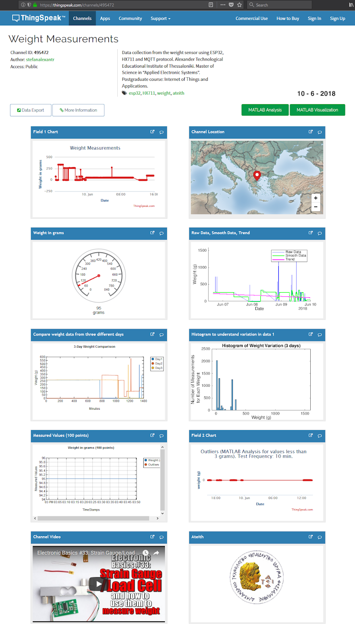The image size is (355, 644).
Task: Open the Channels nav tab
Action: (x=82, y=19)
